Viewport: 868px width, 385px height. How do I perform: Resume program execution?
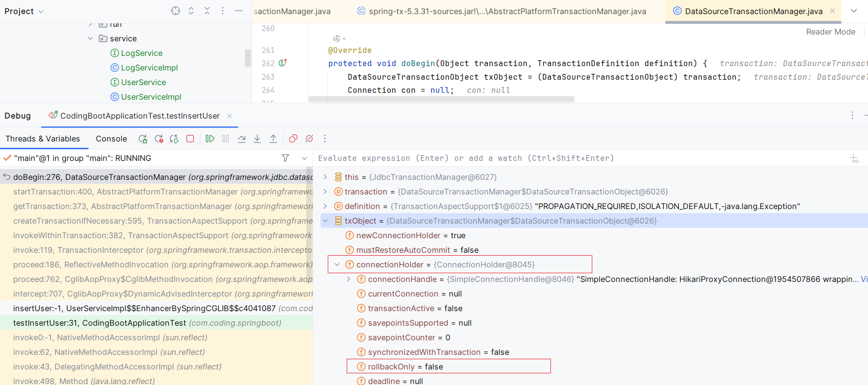pos(210,139)
